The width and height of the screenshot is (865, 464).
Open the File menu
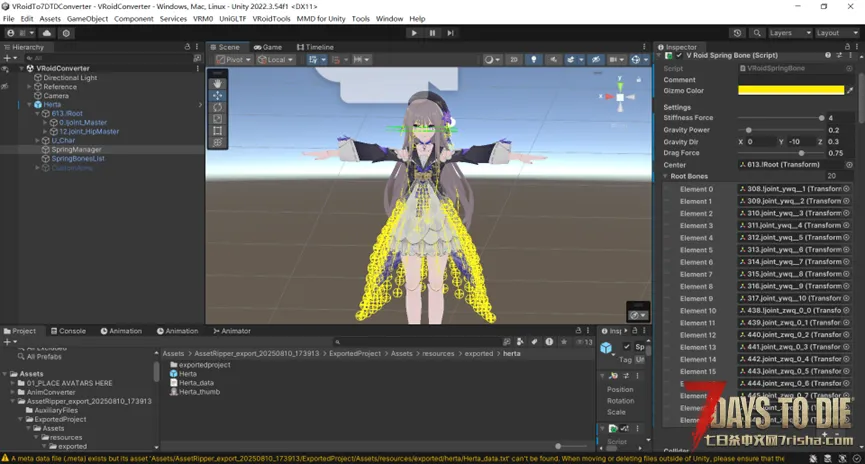(8, 19)
